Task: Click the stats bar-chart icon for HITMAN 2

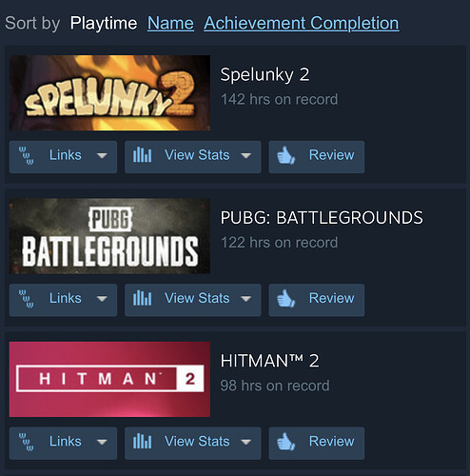Action: 142,442
